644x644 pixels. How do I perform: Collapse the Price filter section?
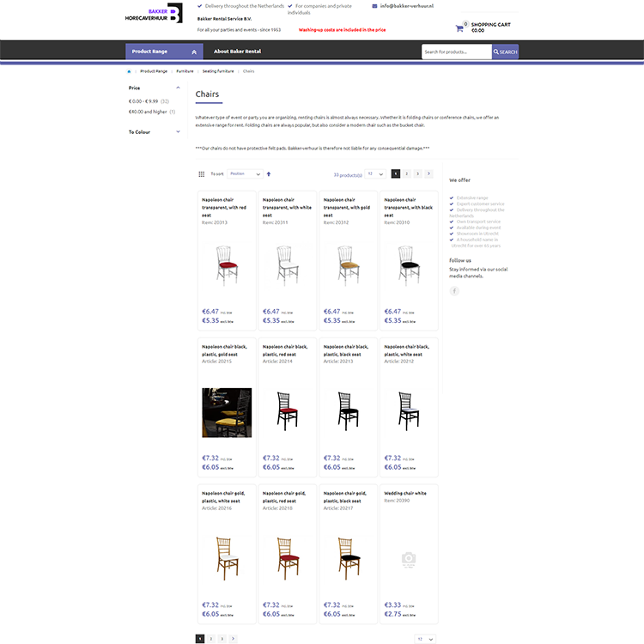pos(178,88)
